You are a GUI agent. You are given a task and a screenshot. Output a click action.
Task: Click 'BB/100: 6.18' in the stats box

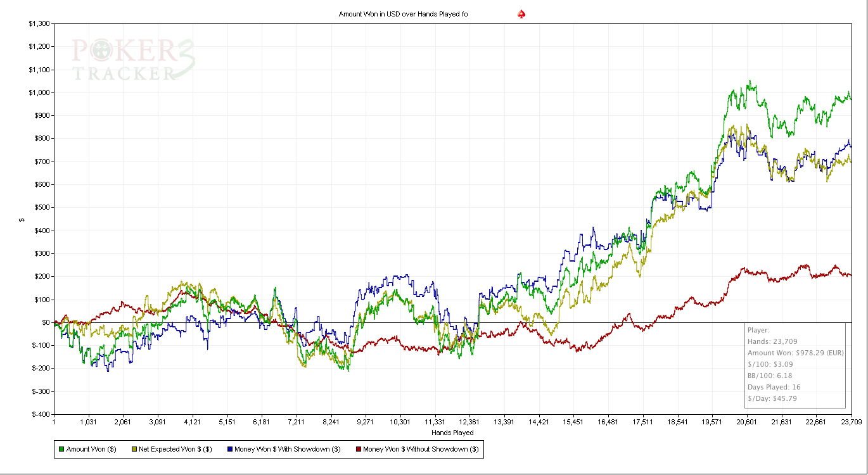[769, 376]
